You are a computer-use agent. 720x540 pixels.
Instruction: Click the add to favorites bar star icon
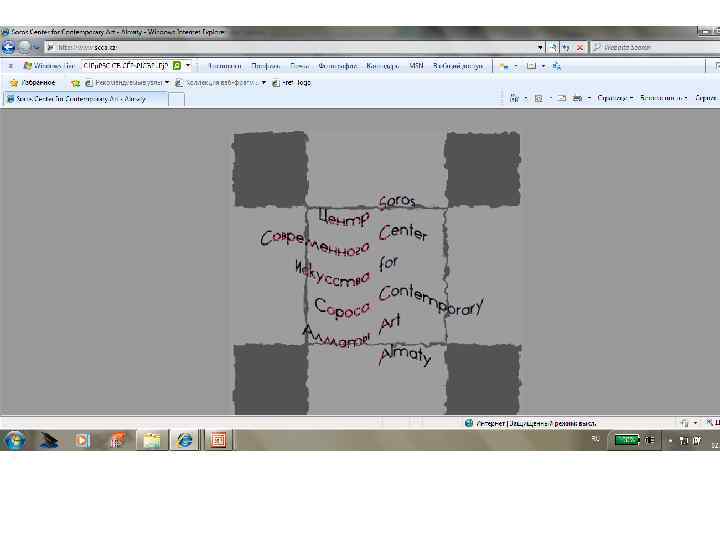pyautogui.click(x=76, y=83)
